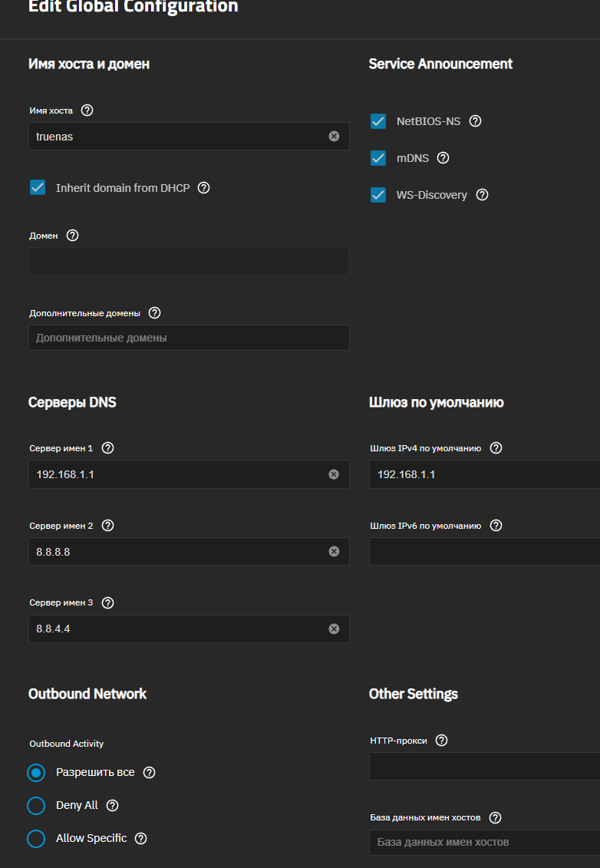Uncheck Inherit domain from DHCP

[38, 188]
